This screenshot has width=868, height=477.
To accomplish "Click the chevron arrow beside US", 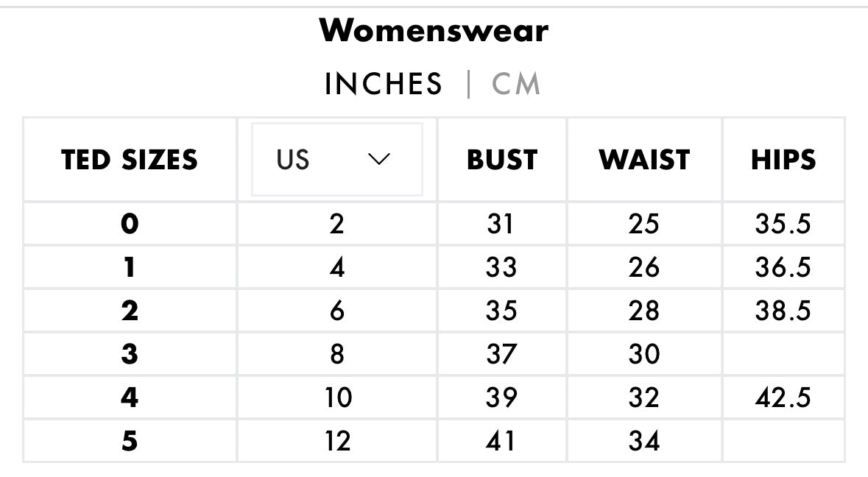I will [378, 159].
